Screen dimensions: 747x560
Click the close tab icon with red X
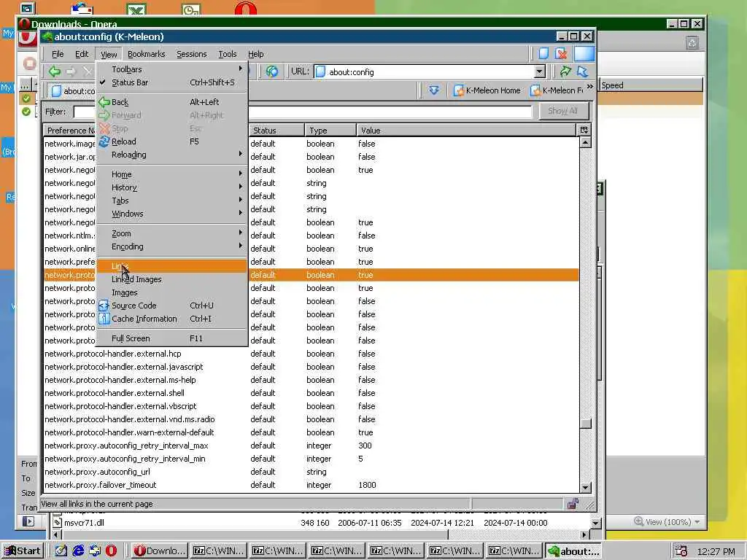[x=561, y=53]
